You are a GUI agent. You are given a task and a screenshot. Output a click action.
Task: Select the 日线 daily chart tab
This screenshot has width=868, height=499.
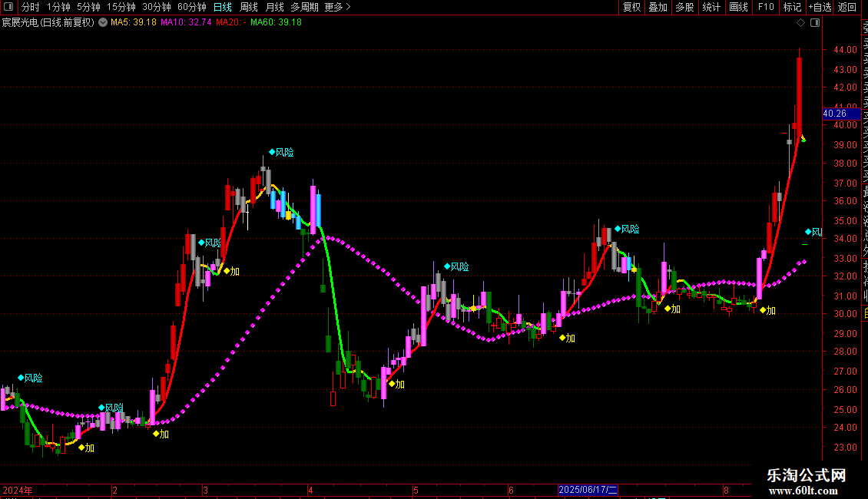pyautogui.click(x=223, y=7)
